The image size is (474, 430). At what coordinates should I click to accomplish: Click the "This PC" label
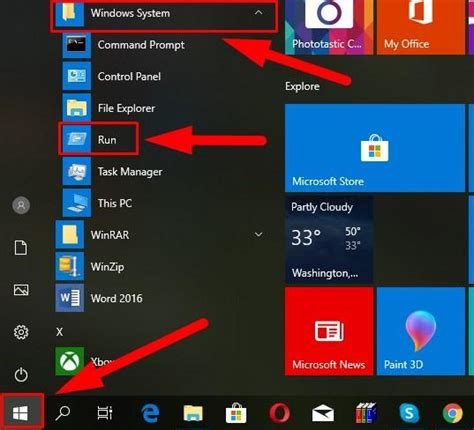click(115, 203)
